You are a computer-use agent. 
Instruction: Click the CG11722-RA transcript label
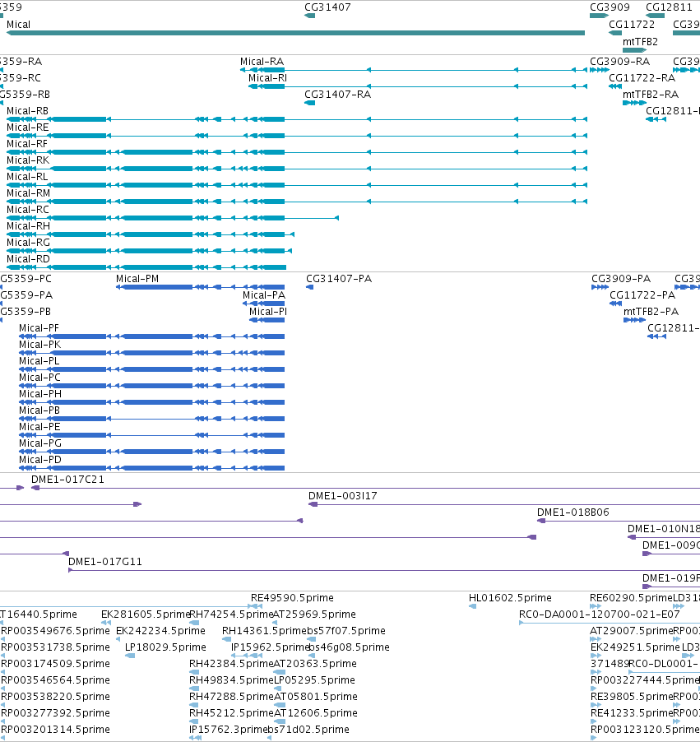[642, 78]
